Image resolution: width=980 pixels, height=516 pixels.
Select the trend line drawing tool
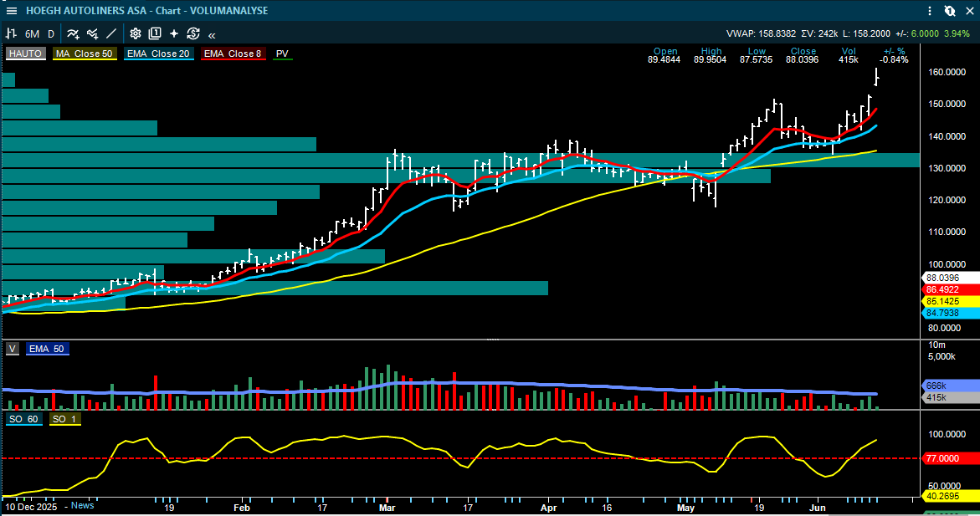[x=111, y=33]
